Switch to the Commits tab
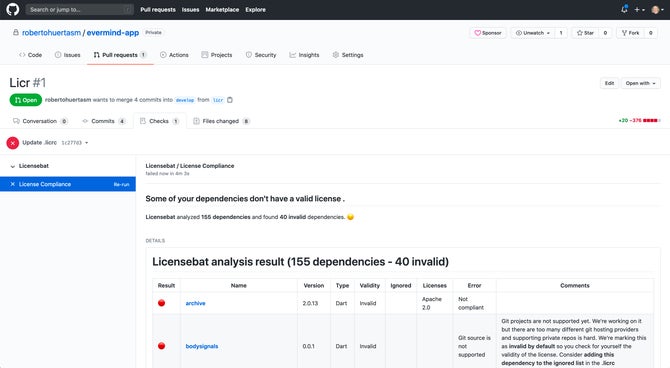Image resolution: width=670 pixels, height=368 pixels. pos(104,121)
